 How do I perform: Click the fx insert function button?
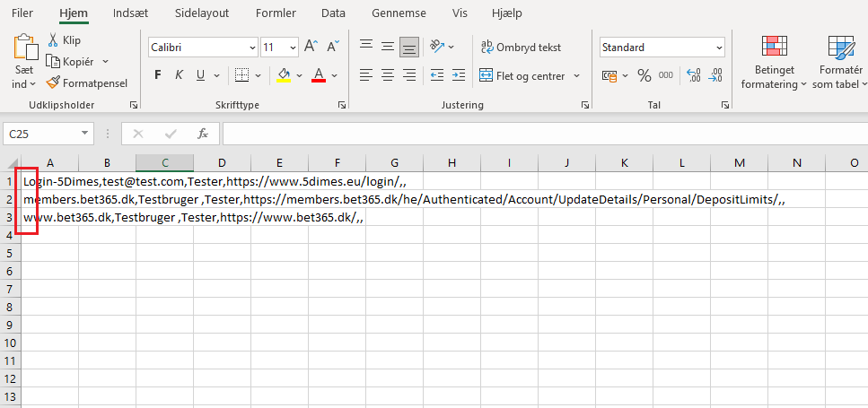(203, 134)
